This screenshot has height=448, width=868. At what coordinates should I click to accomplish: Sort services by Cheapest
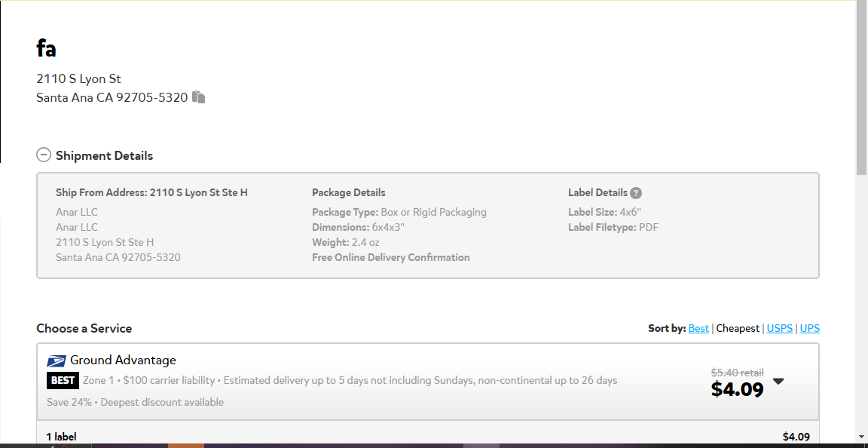(x=738, y=328)
